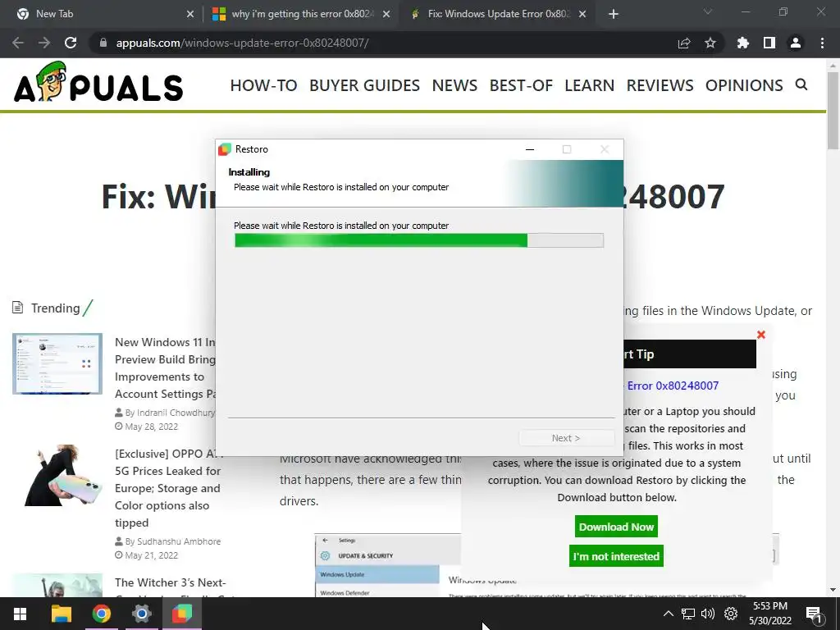Open the BEST-OF menu item
This screenshot has height=630, width=840.
pyautogui.click(x=521, y=85)
